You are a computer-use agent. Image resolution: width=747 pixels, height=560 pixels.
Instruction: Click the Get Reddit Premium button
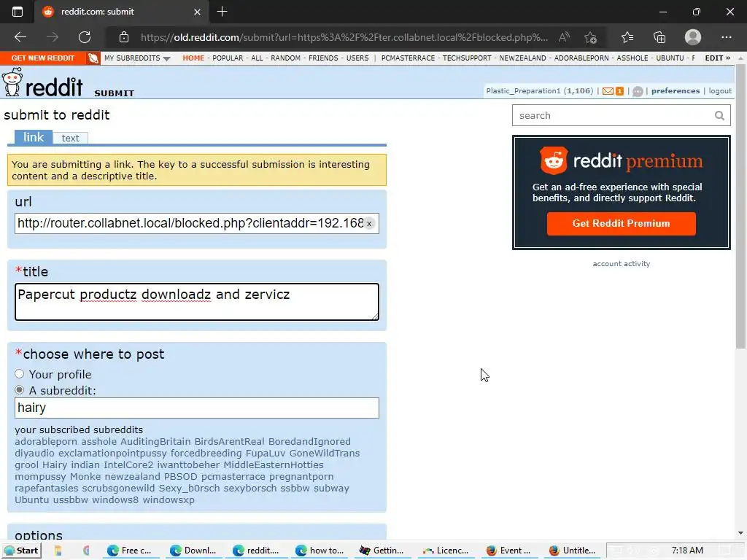[x=621, y=223]
